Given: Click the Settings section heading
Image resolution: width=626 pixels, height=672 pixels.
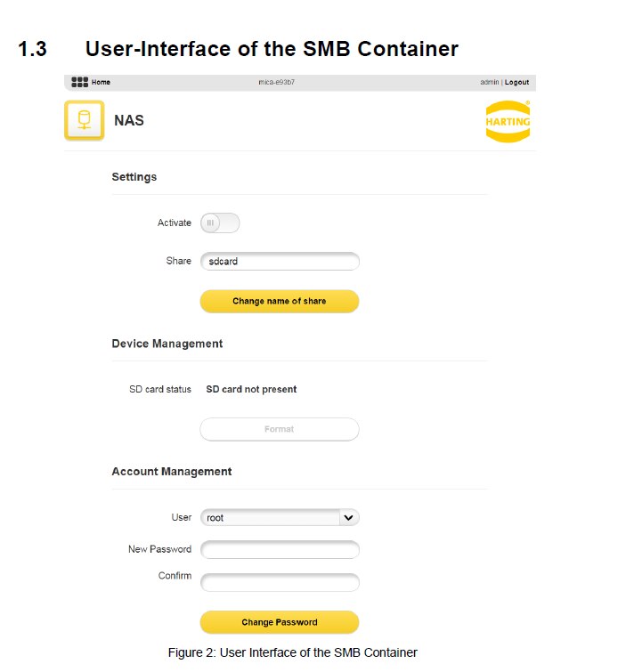Looking at the screenshot, I should point(134,177).
